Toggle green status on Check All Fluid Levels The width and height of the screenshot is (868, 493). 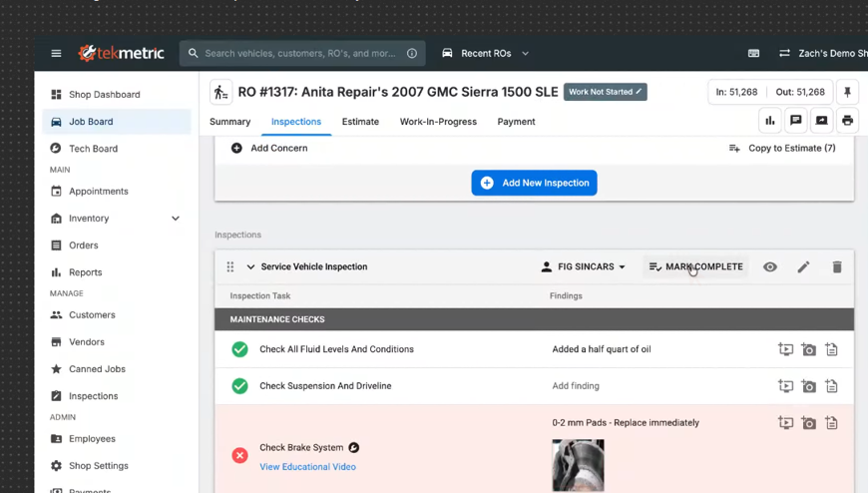[239, 349]
